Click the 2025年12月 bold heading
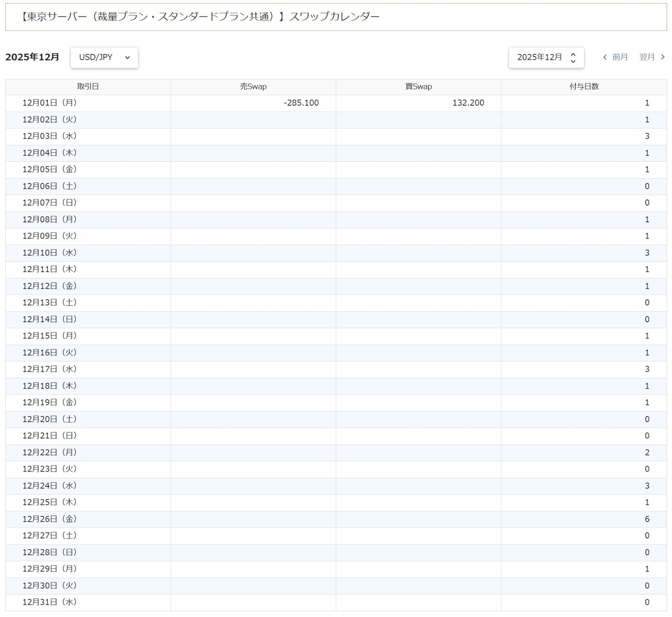This screenshot has height=617, width=672. (x=32, y=57)
